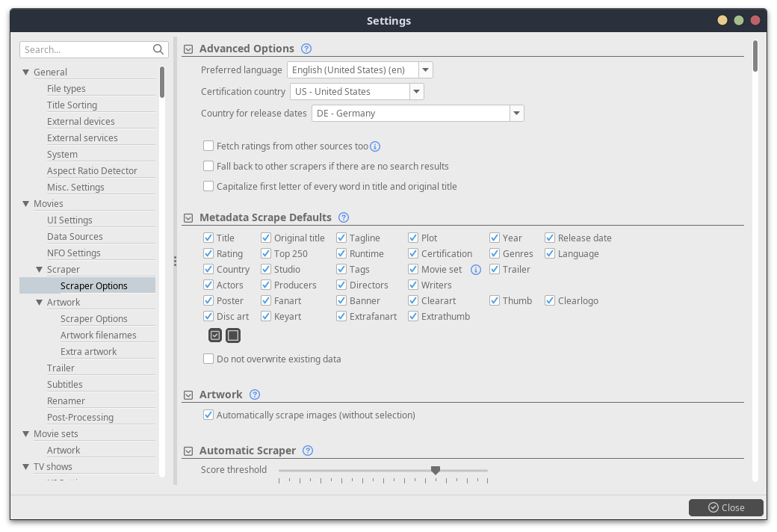
Task: Click the help icon next to Metadata Scrape Defaults
Action: (344, 217)
